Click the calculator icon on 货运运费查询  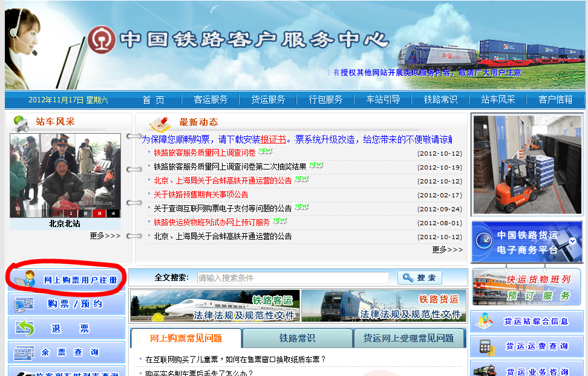click(x=486, y=347)
